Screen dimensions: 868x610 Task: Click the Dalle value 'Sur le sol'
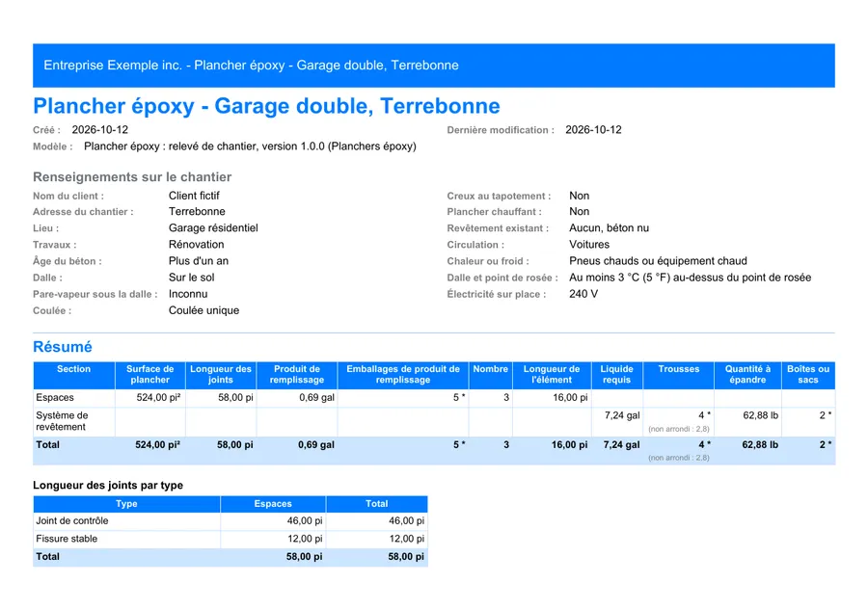pos(192,278)
